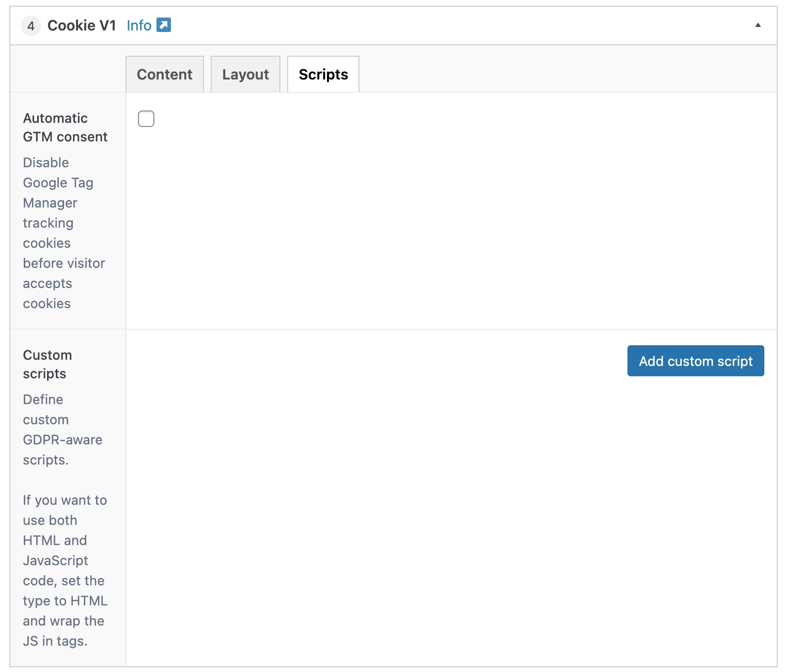Click the number 4 field order badge
785x672 pixels.
(31, 26)
